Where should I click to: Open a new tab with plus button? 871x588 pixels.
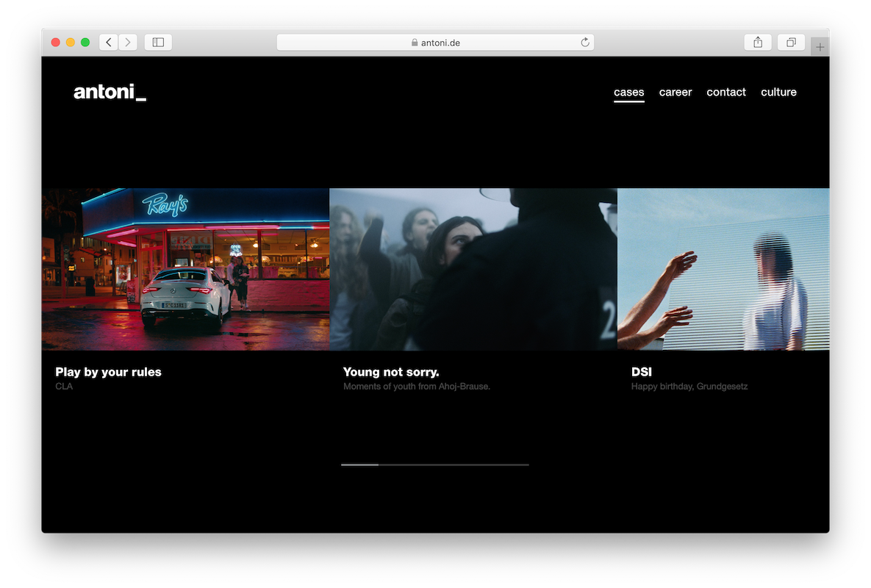820,47
